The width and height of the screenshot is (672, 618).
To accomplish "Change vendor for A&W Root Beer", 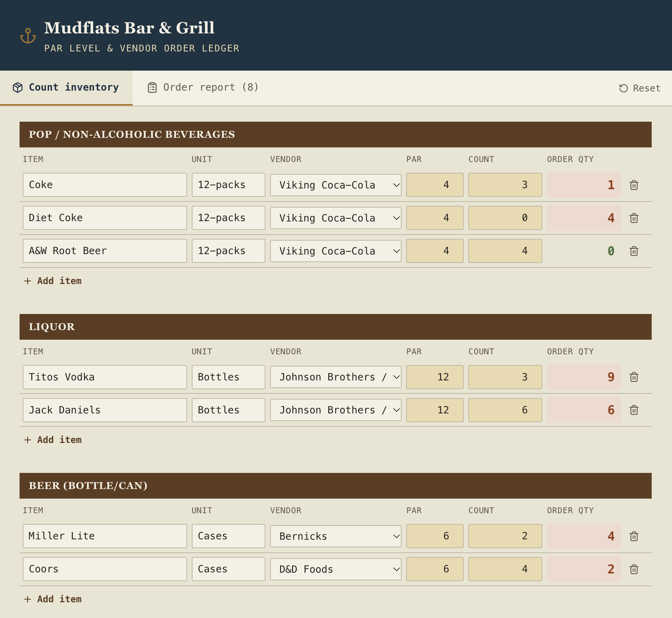I will point(336,251).
